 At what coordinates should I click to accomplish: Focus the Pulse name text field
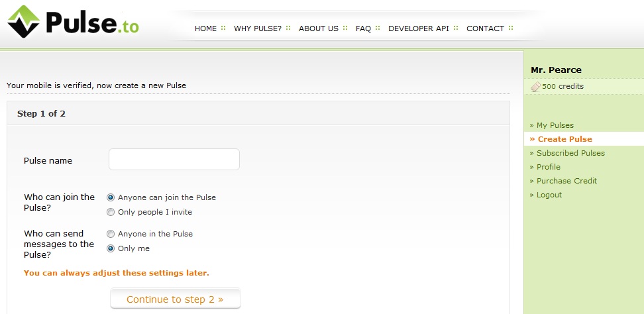pyautogui.click(x=174, y=159)
